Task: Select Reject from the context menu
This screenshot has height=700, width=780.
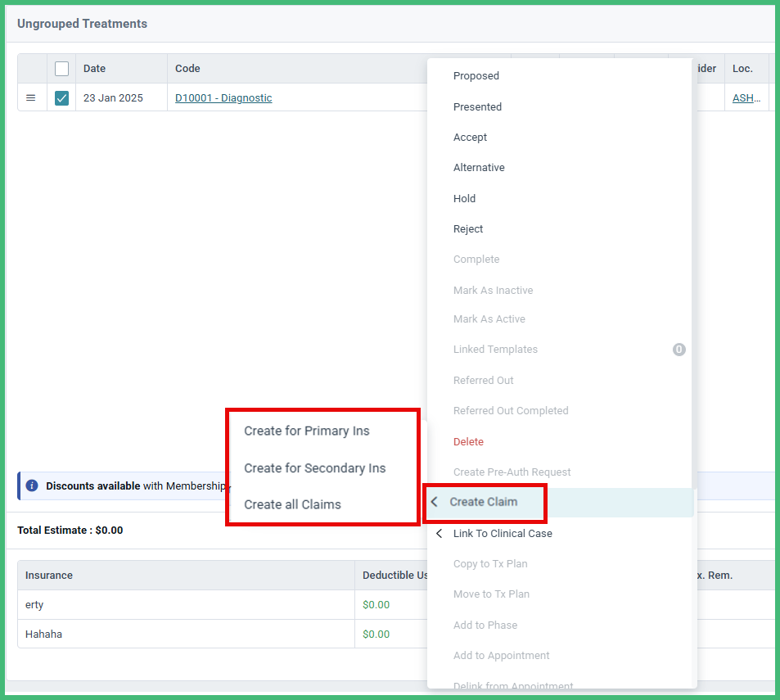Action: pyautogui.click(x=467, y=228)
